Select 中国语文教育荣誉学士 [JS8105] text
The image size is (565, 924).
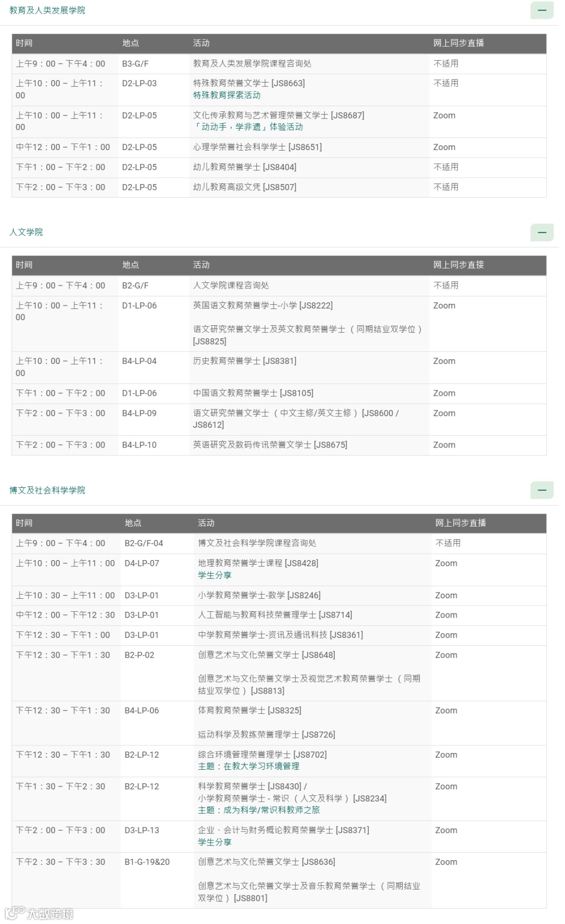(x=253, y=393)
